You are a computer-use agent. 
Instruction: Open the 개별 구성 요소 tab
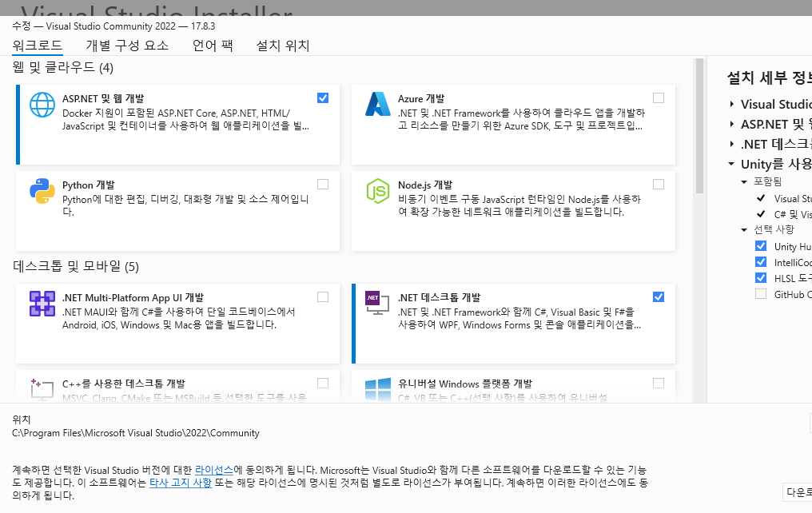tap(127, 46)
